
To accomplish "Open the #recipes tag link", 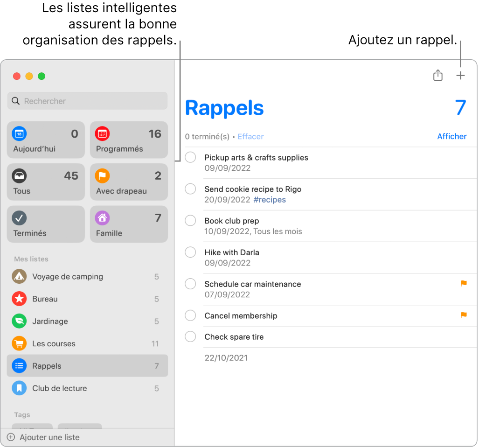I will pos(270,199).
